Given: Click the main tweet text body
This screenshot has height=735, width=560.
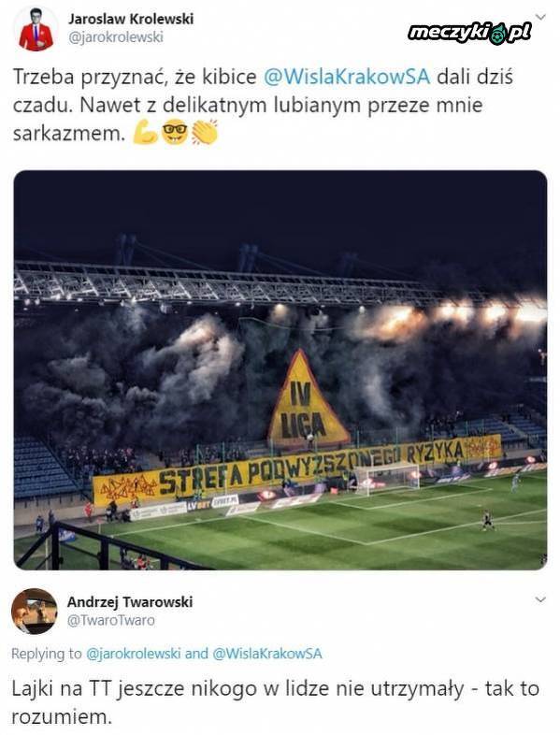Looking at the screenshot, I should click(263, 106).
